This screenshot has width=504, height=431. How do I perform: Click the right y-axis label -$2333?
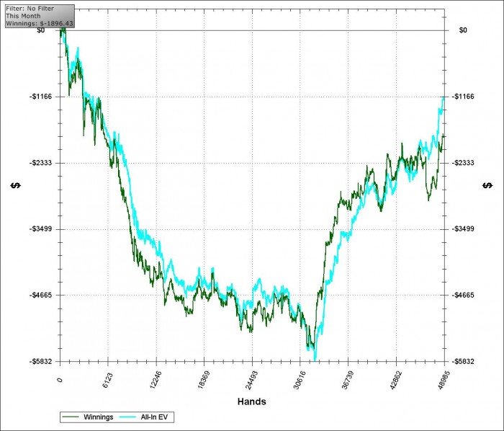pos(463,163)
